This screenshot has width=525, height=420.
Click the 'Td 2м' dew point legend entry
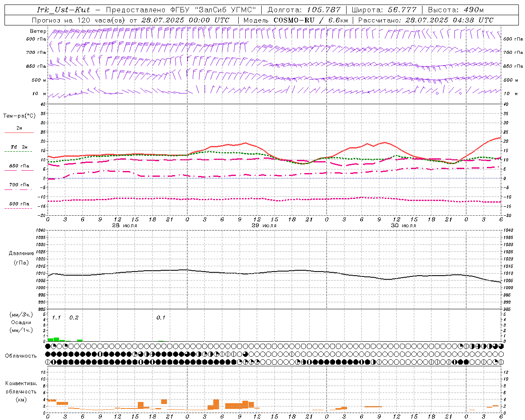coord(19,147)
